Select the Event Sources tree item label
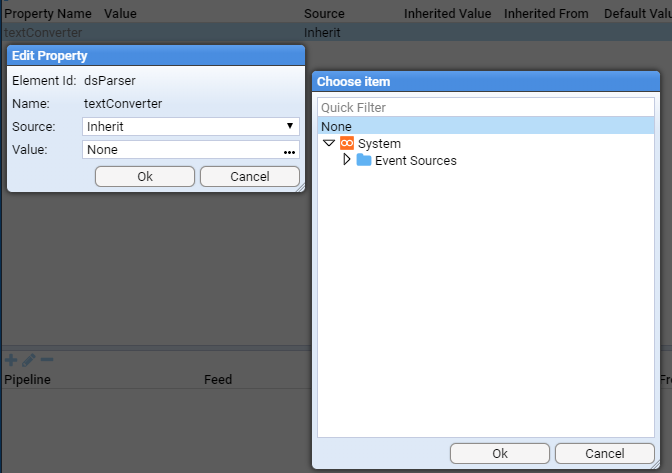The image size is (672, 473). 415,160
